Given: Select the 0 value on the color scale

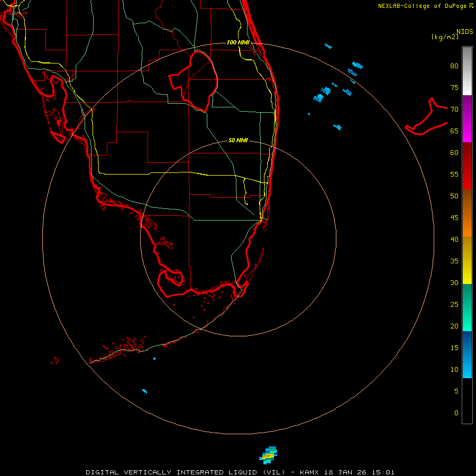Looking at the screenshot, I should (456, 413).
